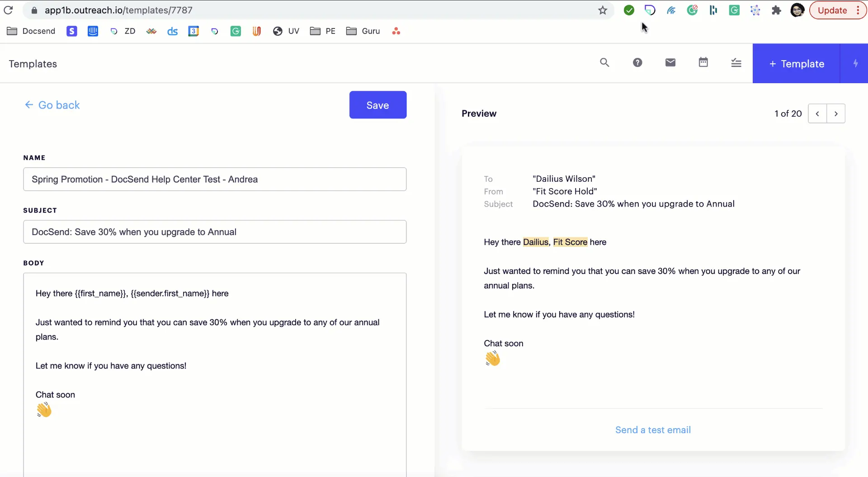Click the Templates page heading
868x477 pixels.
pyautogui.click(x=33, y=64)
